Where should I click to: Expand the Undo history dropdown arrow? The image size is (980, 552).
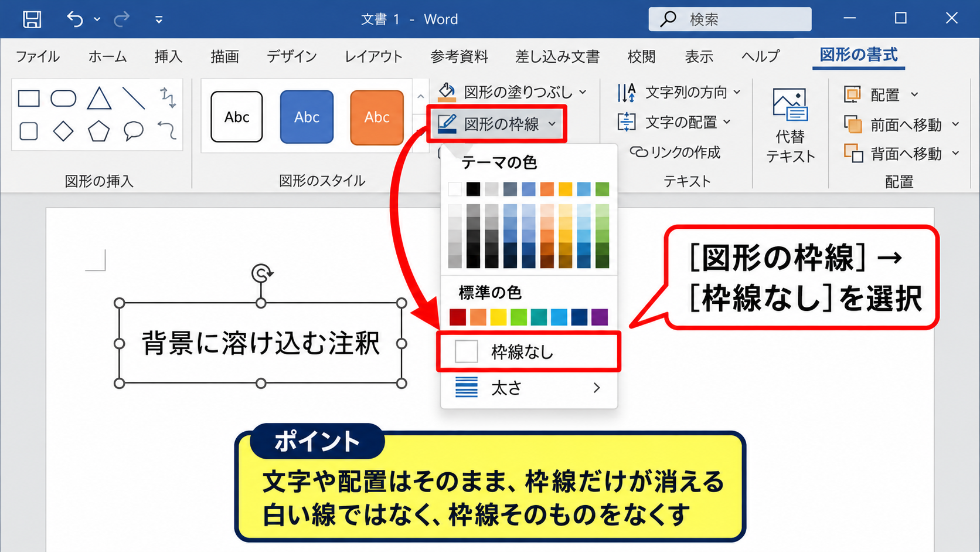97,19
